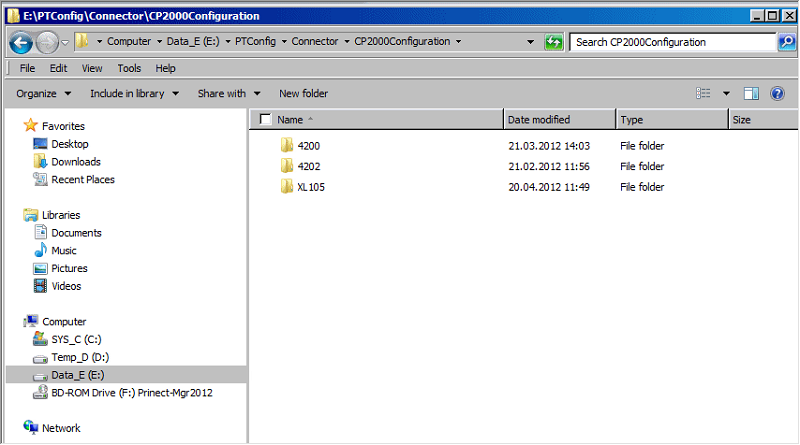Expand the Organize dropdown
Viewport: 800px width, 445px height.
pyautogui.click(x=43, y=93)
